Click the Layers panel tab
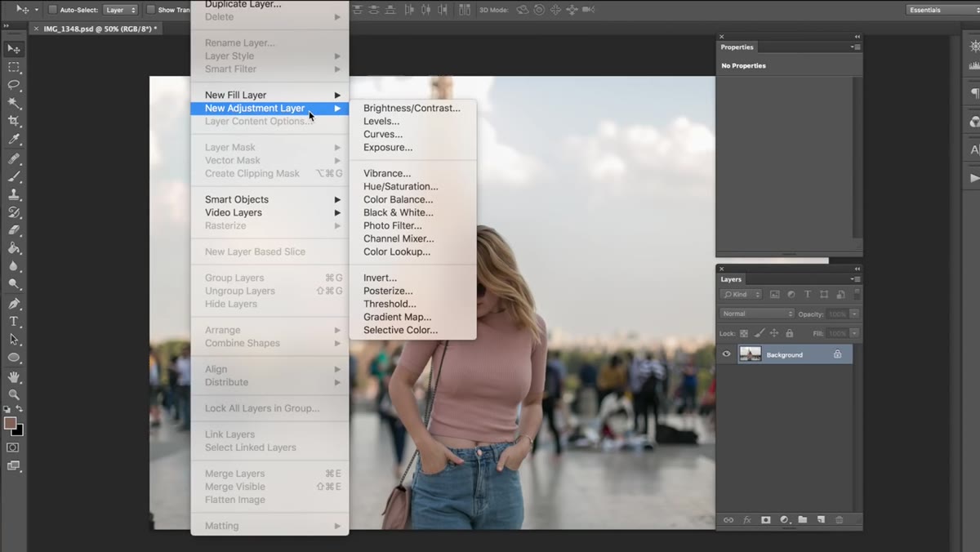Viewport: 980px width, 552px height. click(731, 279)
